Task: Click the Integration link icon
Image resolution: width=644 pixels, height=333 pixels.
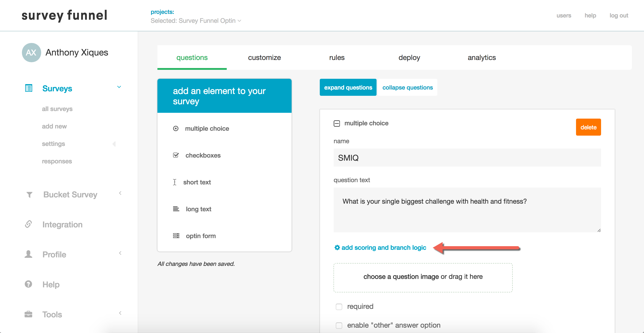Action: tap(28, 224)
